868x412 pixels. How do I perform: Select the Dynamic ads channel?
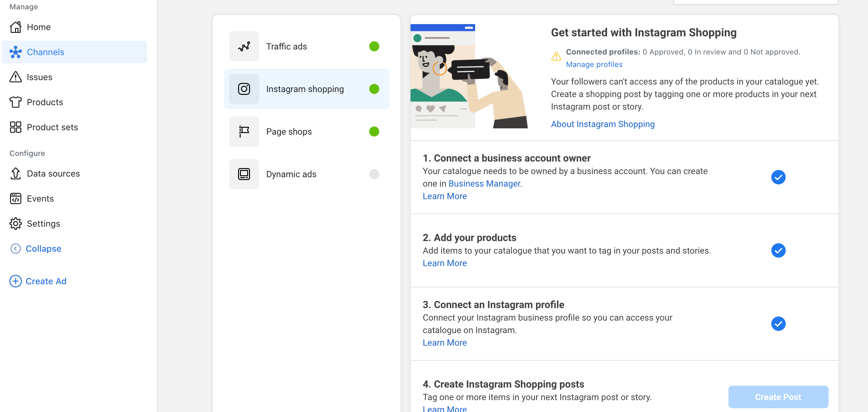point(306,174)
